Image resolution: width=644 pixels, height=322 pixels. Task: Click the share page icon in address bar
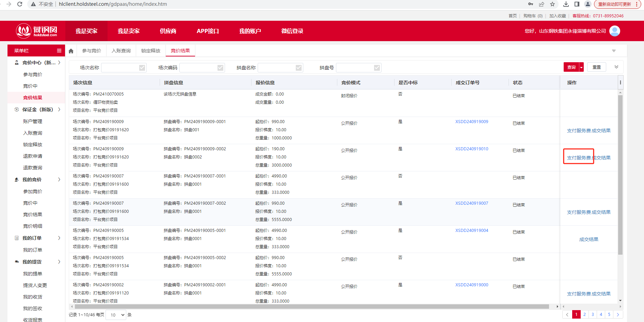[542, 4]
